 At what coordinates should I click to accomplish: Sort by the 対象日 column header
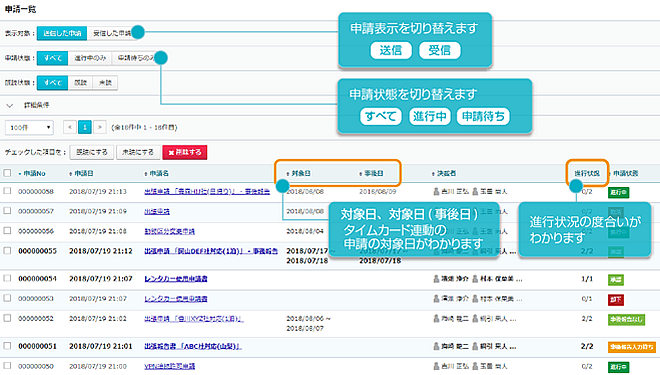point(298,173)
